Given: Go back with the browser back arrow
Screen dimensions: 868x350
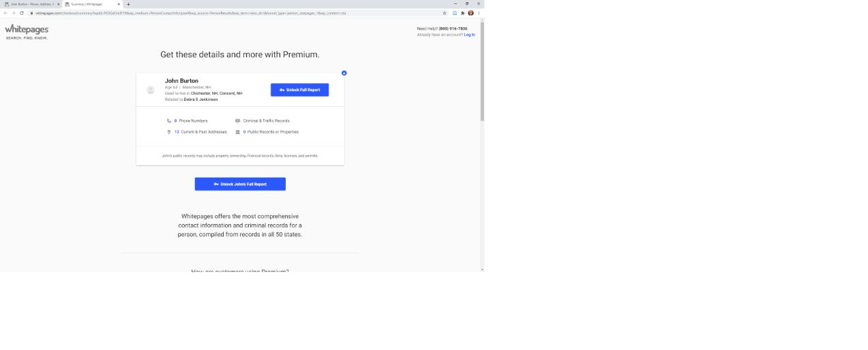Looking at the screenshot, I should (5, 13).
